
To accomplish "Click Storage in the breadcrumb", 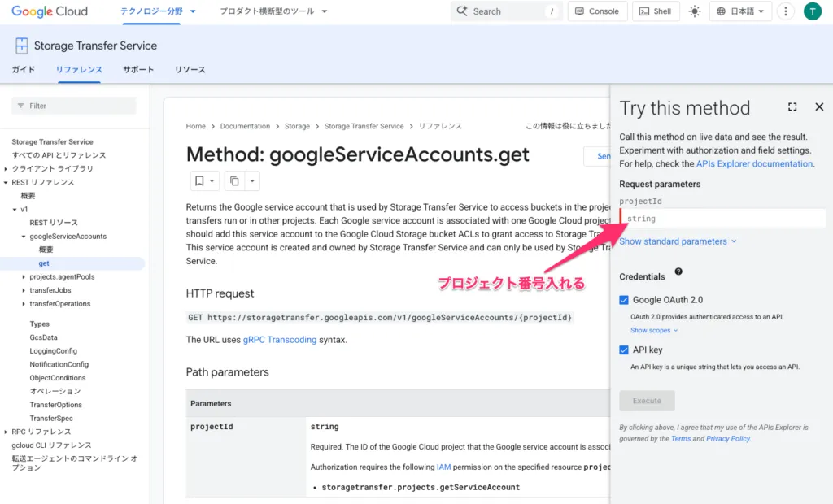I will (x=297, y=126).
